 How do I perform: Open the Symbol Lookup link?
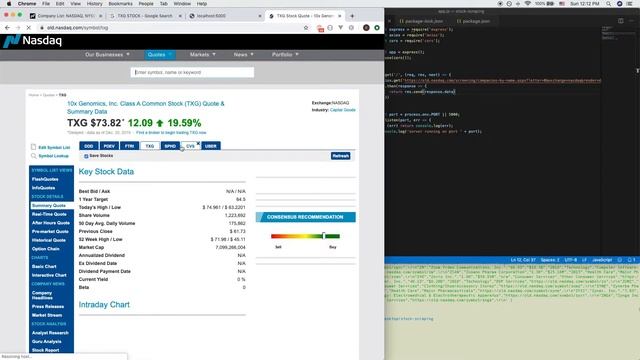pyautogui.click(x=53, y=156)
